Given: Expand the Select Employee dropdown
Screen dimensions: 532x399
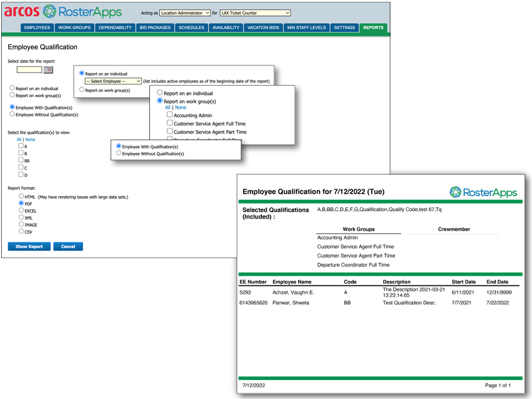Looking at the screenshot, I should click(113, 81).
